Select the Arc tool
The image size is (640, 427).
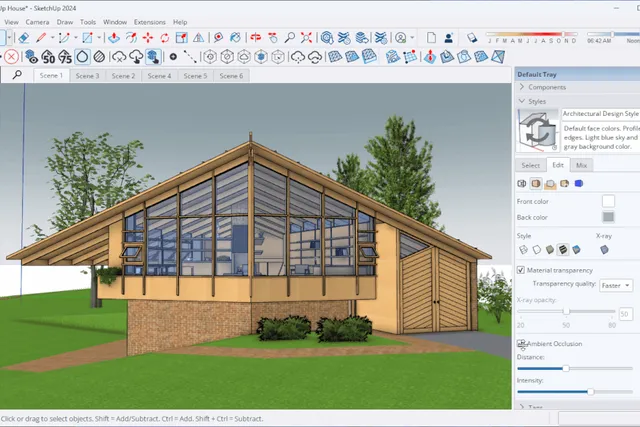point(64,38)
